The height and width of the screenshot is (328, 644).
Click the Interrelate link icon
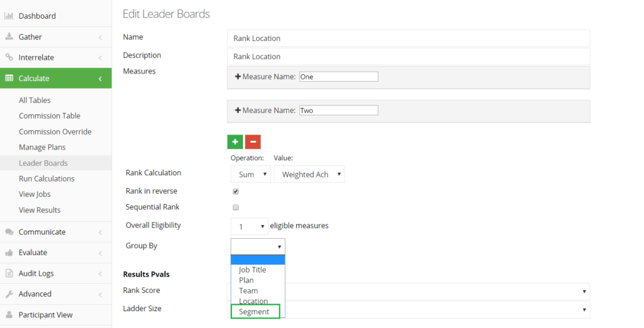[9, 57]
